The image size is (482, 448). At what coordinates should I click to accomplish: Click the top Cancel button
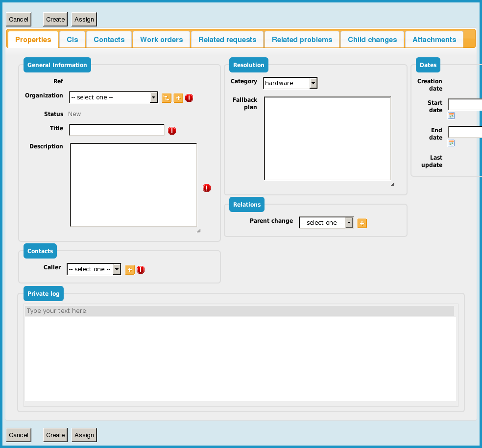point(19,20)
